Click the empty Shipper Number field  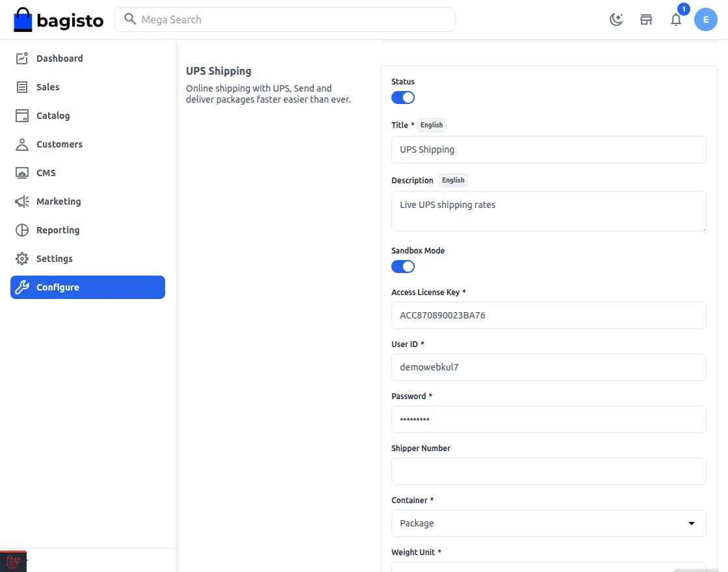(x=549, y=471)
